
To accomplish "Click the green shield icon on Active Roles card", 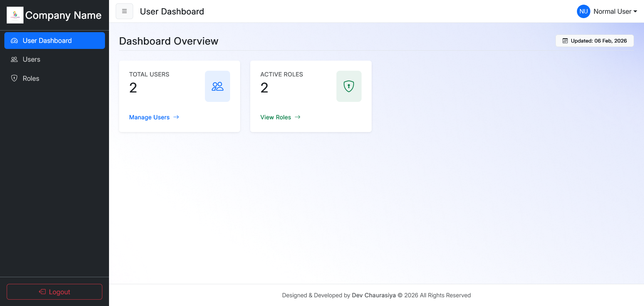I will tap(349, 86).
